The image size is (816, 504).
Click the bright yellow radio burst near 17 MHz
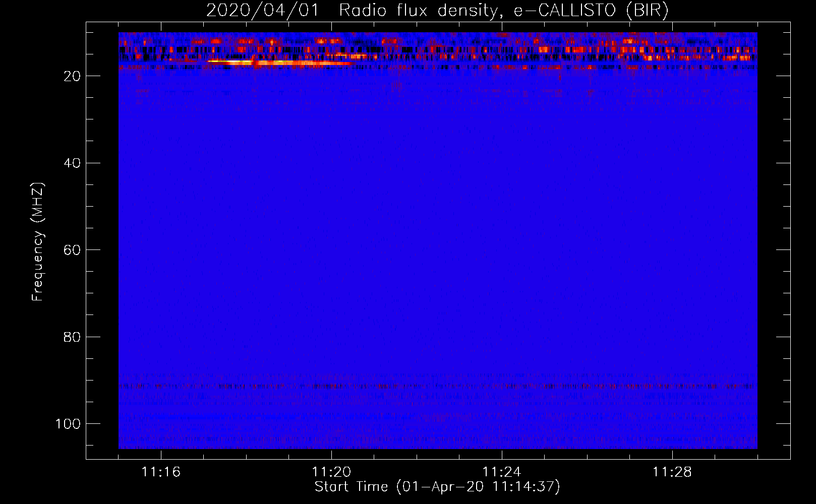280,62
